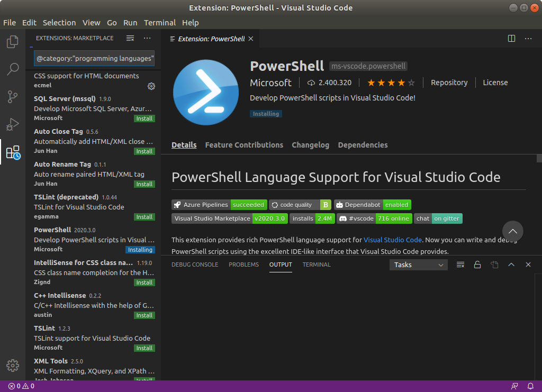542x392 pixels.
Task: Select PowerShell 2020.3.0 in extension list
Action: [x=93, y=240]
